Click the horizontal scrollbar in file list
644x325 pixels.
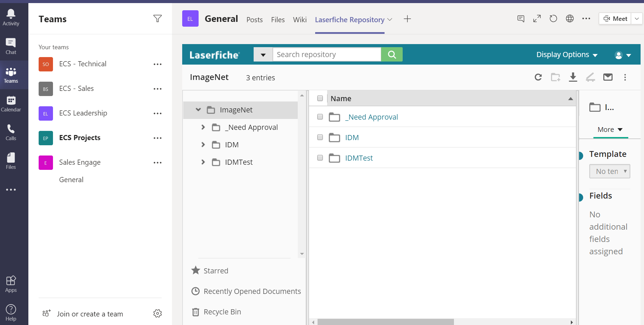(385, 322)
